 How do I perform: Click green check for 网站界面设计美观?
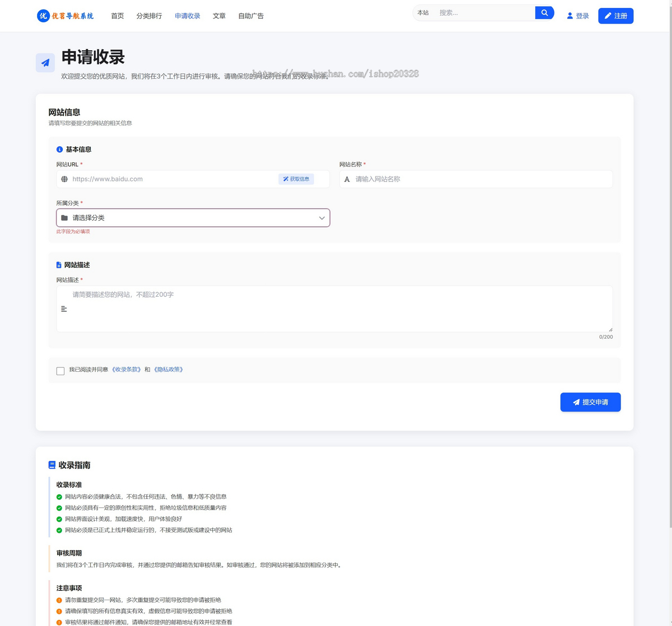[59, 519]
